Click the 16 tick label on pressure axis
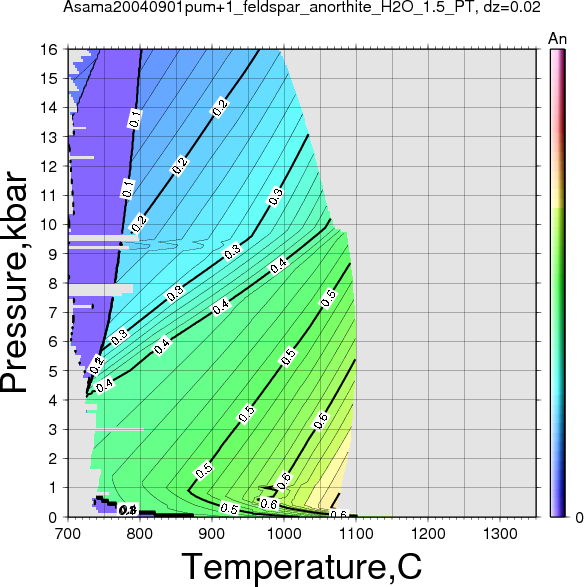Viewport: 584px width, 587px height. click(x=49, y=49)
